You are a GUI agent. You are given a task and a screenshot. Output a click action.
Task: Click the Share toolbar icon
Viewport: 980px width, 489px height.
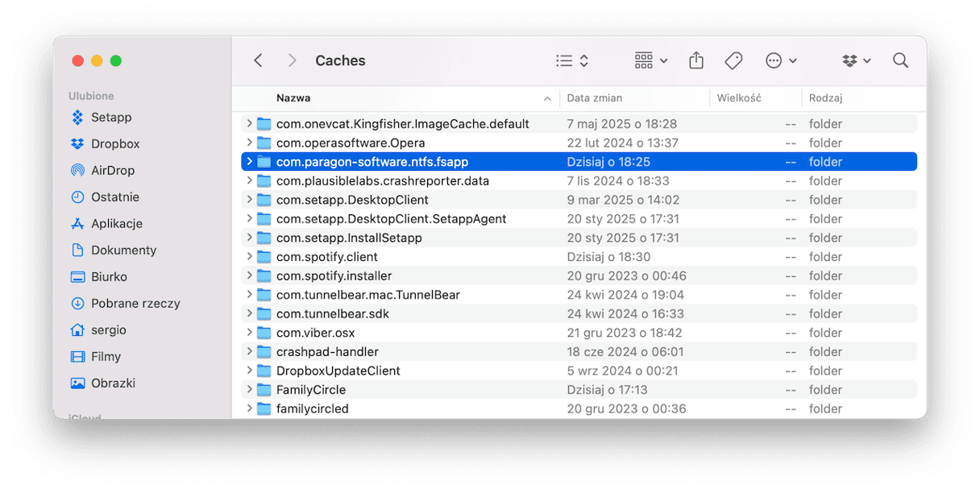coord(696,60)
